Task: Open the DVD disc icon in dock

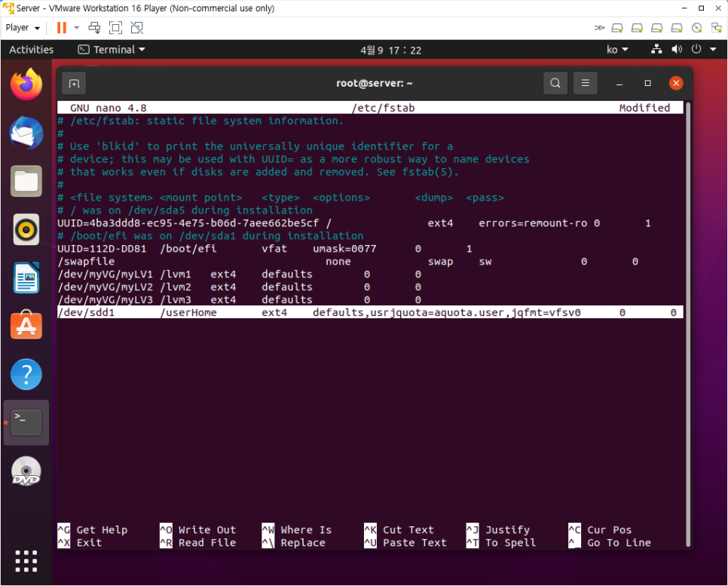Action: pyautogui.click(x=26, y=471)
